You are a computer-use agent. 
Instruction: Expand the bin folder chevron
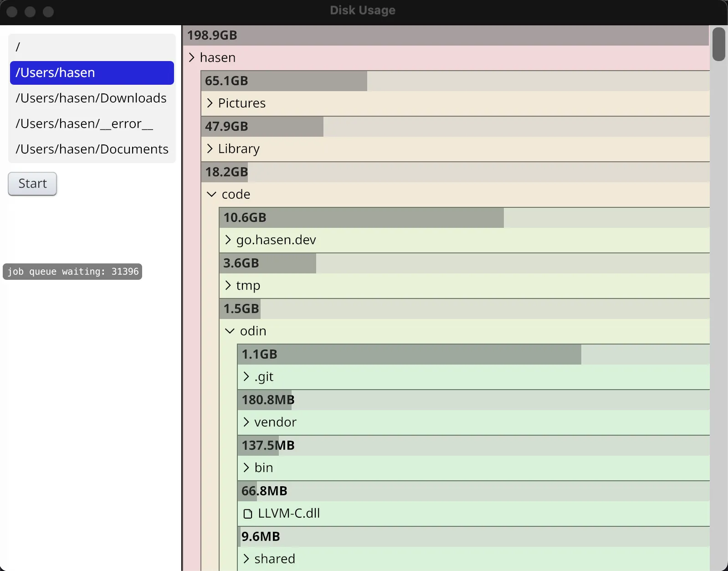[x=246, y=468]
